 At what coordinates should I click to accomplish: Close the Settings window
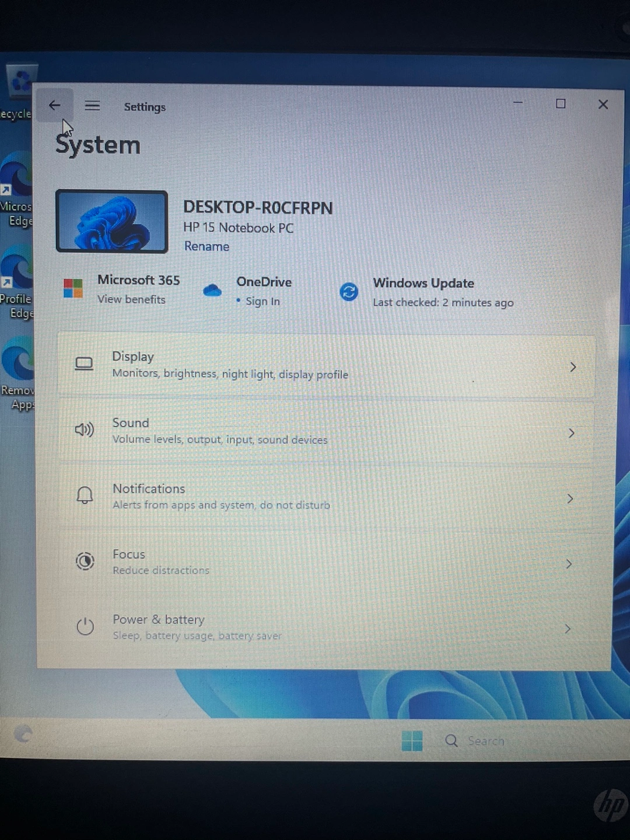(603, 104)
